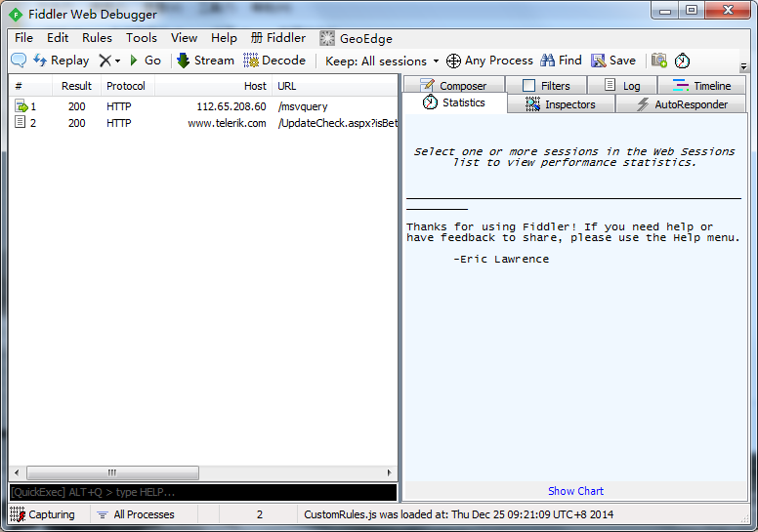Open the Edit menu

tap(58, 38)
